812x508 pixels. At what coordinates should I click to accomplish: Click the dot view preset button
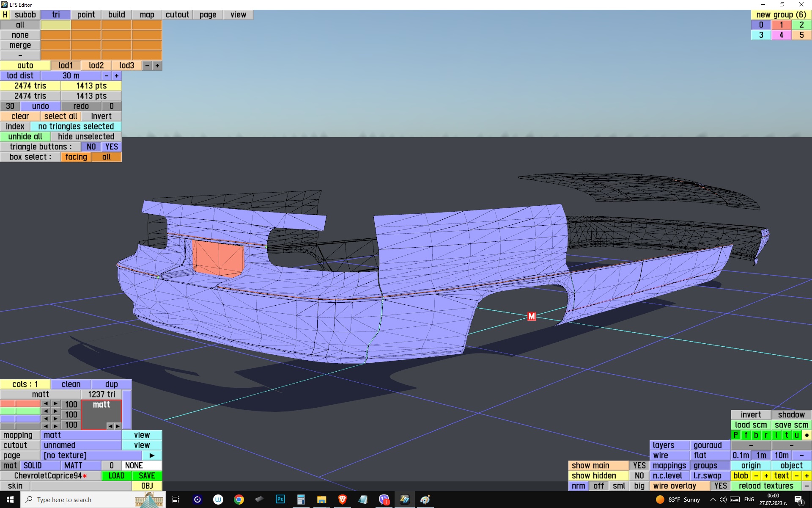coord(807,435)
